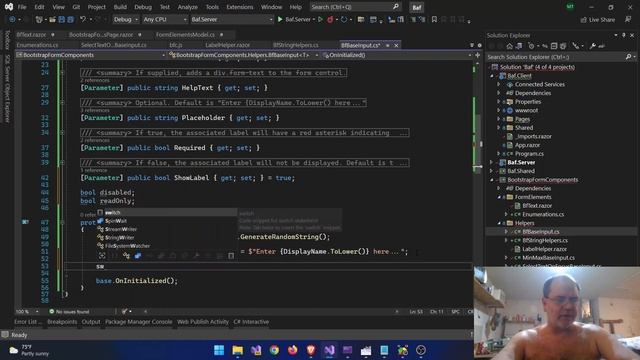The image size is (640, 360).
Task: Toggle the blue class filter in IntelliSense
Action: [138, 256]
